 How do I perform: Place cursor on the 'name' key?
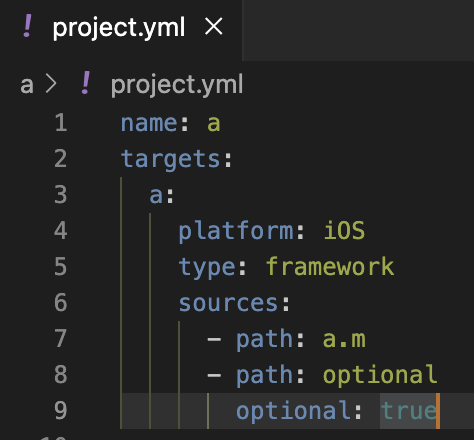(x=149, y=123)
